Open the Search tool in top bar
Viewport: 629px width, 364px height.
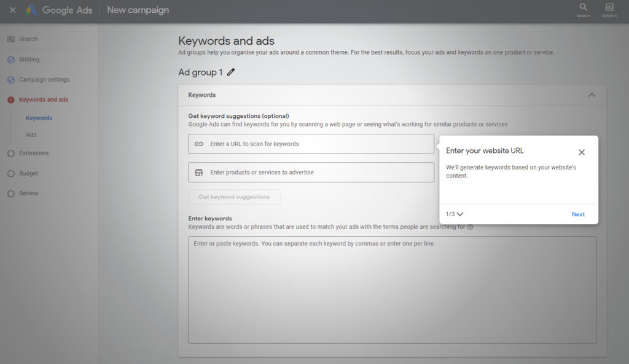[584, 10]
